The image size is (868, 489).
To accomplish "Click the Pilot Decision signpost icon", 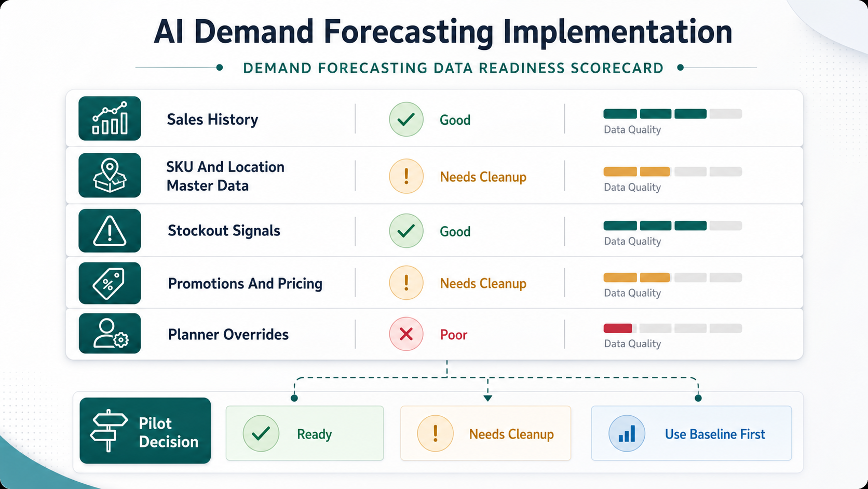I will 108,431.
